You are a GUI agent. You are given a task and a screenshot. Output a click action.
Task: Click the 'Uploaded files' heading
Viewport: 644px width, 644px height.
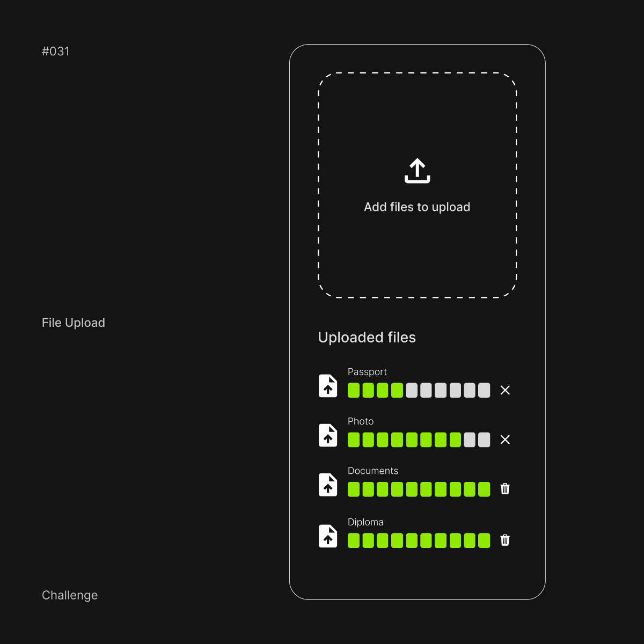[367, 338]
